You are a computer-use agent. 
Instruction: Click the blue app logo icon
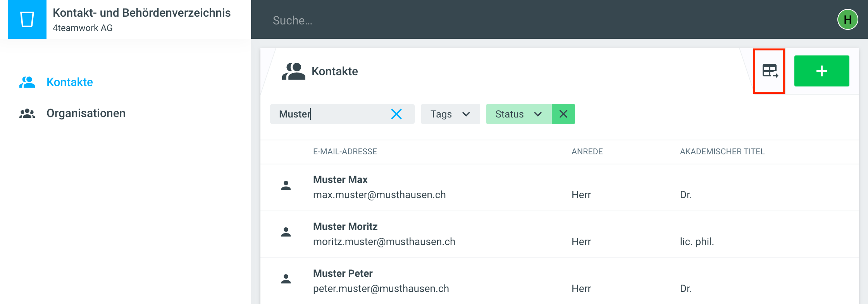(x=27, y=19)
